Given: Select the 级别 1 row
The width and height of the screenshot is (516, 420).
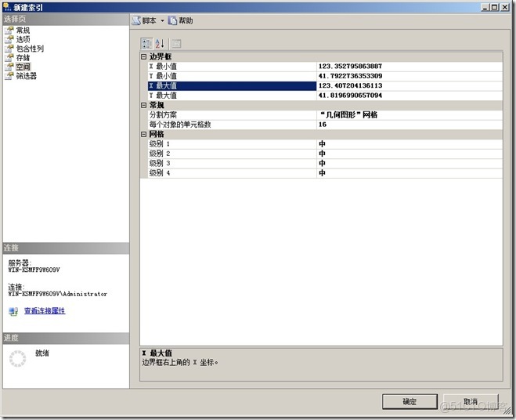Looking at the screenshot, I should point(232,144).
